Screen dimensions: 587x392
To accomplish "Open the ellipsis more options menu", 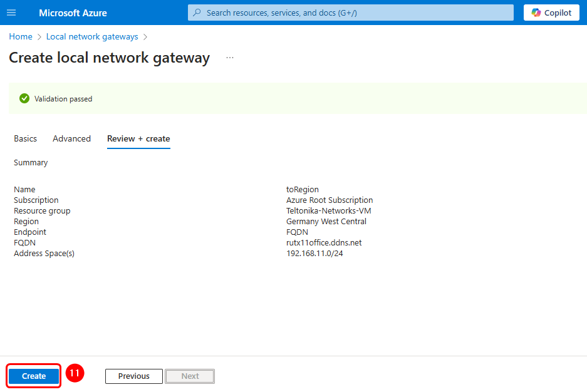I will (230, 58).
